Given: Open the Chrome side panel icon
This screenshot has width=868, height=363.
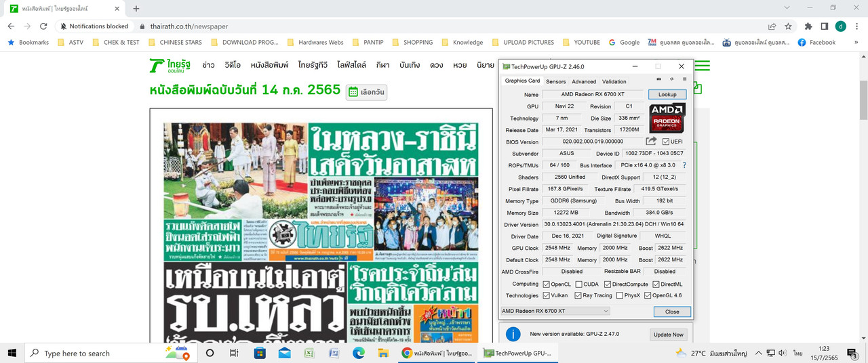Looking at the screenshot, I should pos(824,26).
